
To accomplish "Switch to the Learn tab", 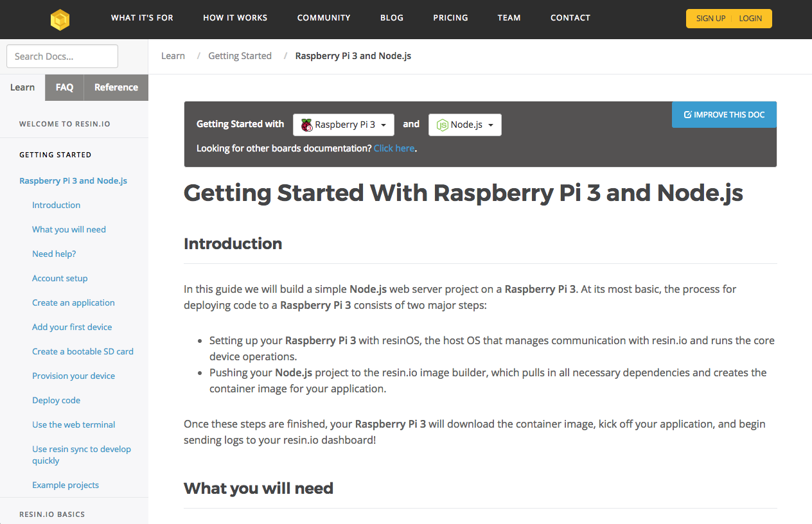I will pos(22,87).
